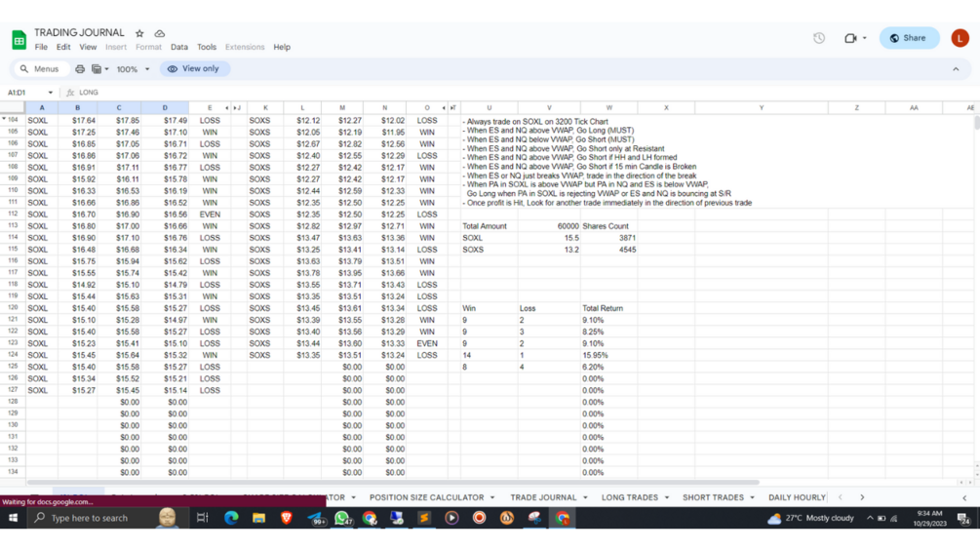980x551 pixels.
Task: Show hidden system tray icons
Action: pos(870,518)
